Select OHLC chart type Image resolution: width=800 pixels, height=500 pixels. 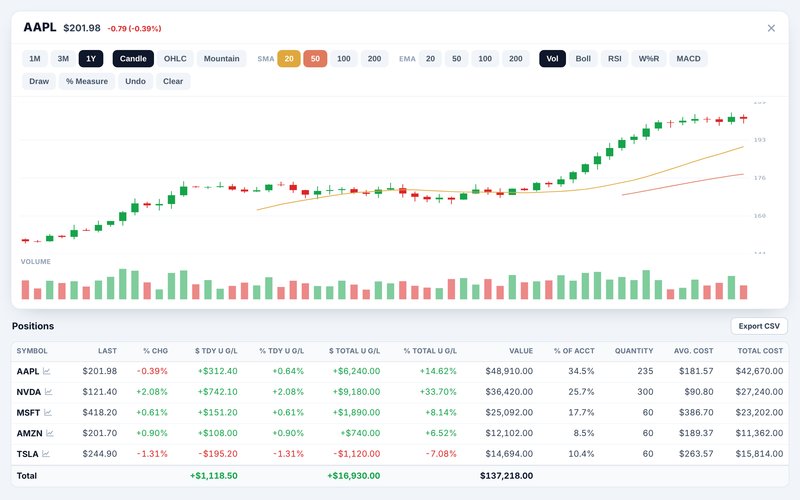point(175,59)
